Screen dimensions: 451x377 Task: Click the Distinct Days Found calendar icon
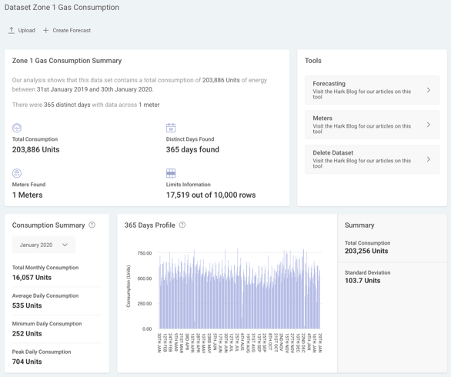pyautogui.click(x=171, y=128)
